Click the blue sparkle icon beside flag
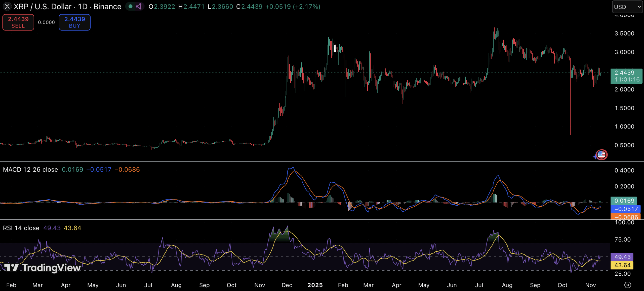This screenshot has width=644, height=291. pos(595,156)
